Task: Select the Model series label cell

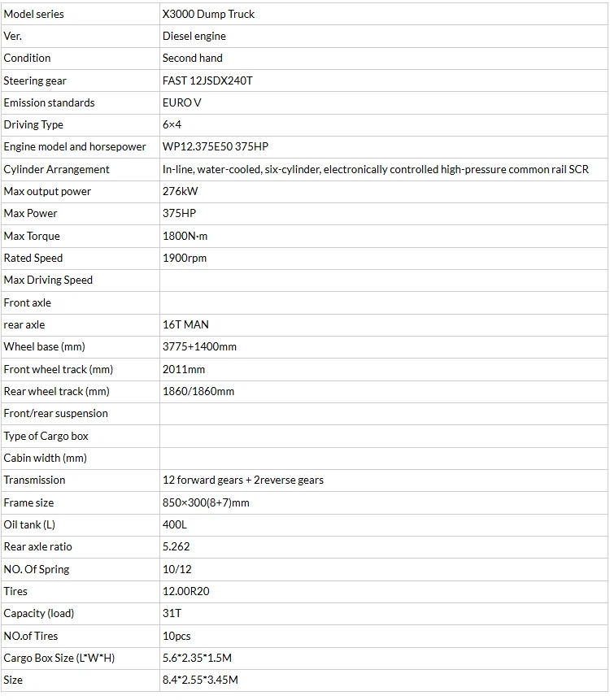Action: (x=33, y=14)
